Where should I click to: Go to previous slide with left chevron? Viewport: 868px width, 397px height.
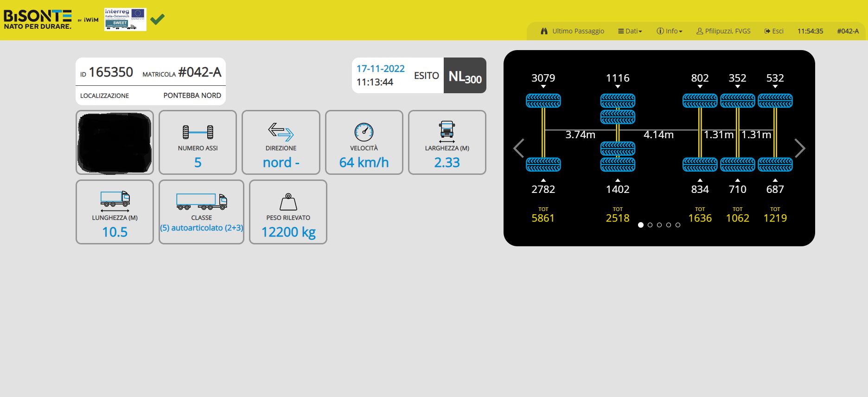[519, 148]
